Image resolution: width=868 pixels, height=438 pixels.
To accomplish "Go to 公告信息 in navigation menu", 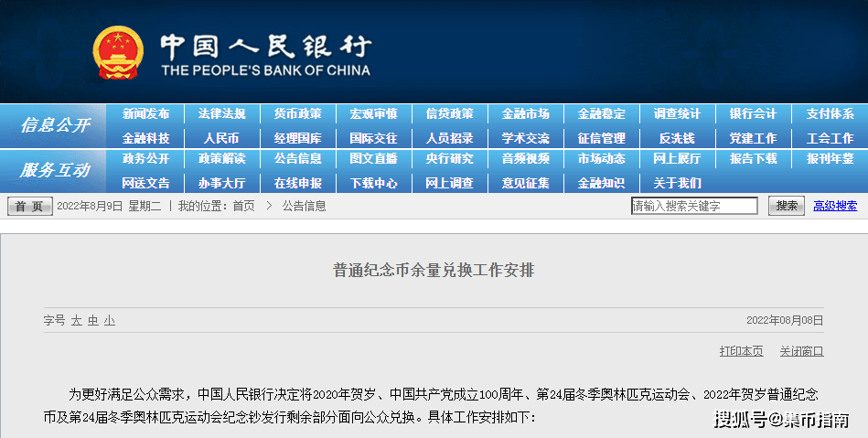I will 297,158.
